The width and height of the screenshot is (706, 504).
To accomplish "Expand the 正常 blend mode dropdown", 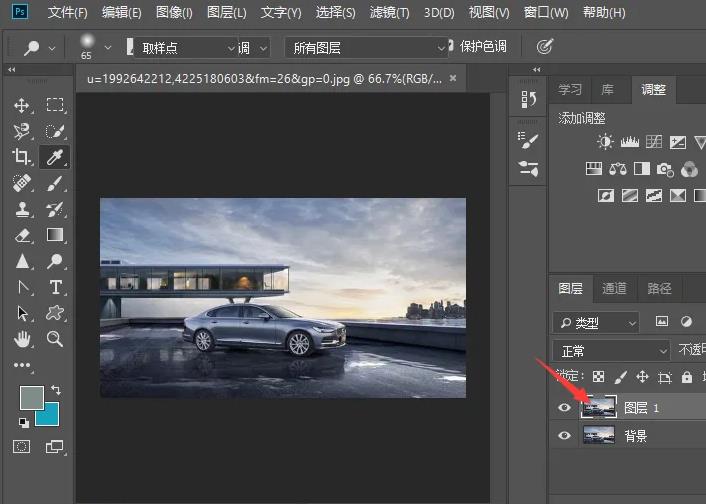I will (611, 351).
